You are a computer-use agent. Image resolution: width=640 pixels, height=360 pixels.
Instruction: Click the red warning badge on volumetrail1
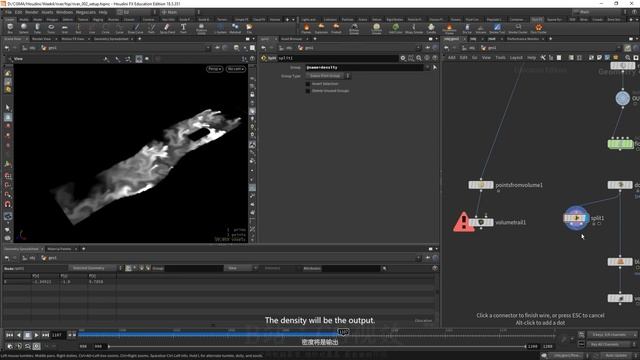(464, 222)
